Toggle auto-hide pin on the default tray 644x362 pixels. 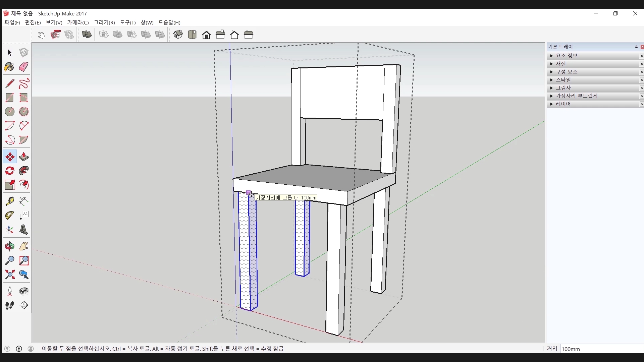pos(636,47)
